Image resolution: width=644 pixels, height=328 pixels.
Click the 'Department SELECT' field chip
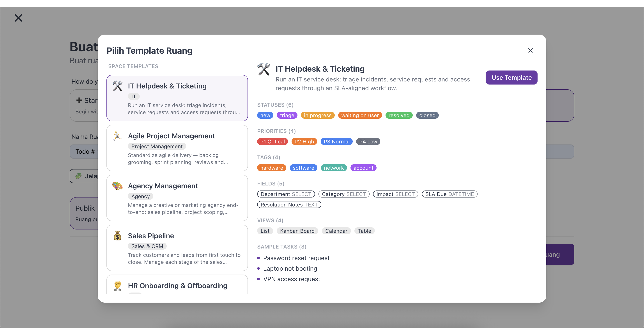286,194
